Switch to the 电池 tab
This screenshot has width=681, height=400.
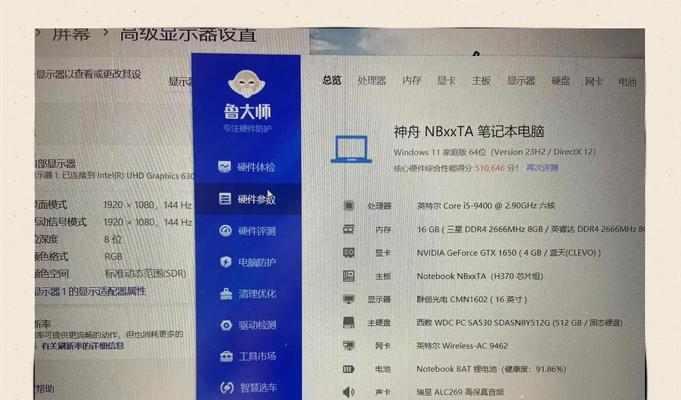[627, 82]
